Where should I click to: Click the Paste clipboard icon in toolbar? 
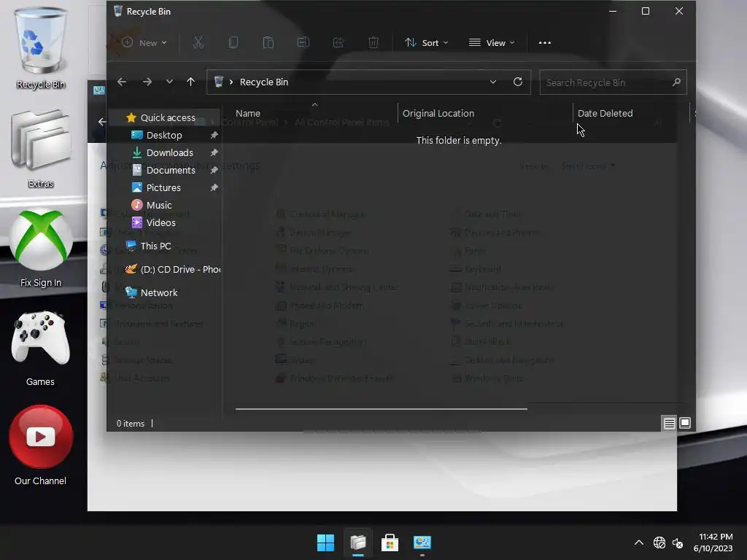coord(268,43)
